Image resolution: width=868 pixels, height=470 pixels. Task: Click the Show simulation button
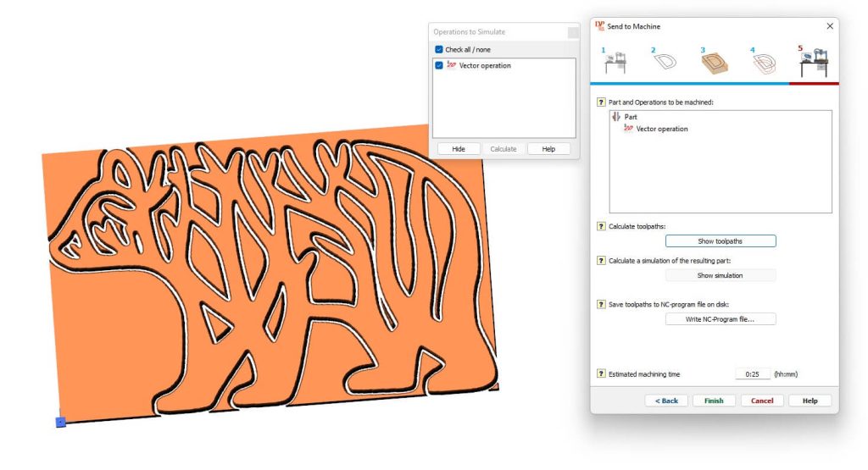click(720, 275)
